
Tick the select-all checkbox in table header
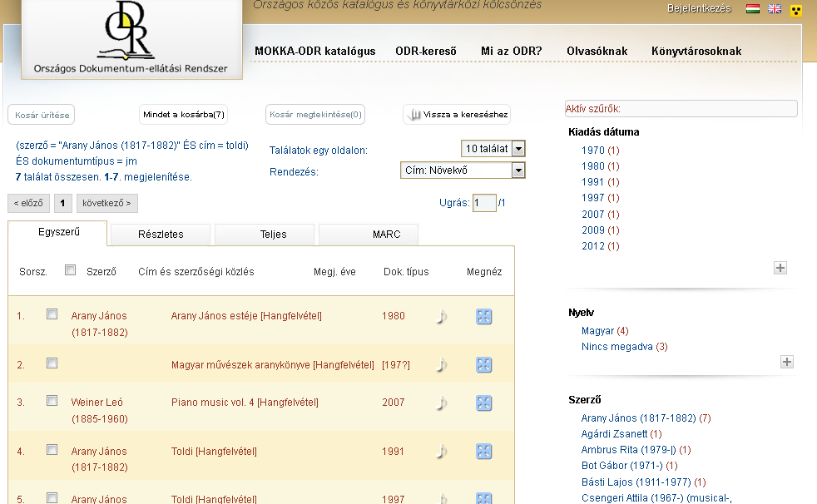[x=71, y=270]
